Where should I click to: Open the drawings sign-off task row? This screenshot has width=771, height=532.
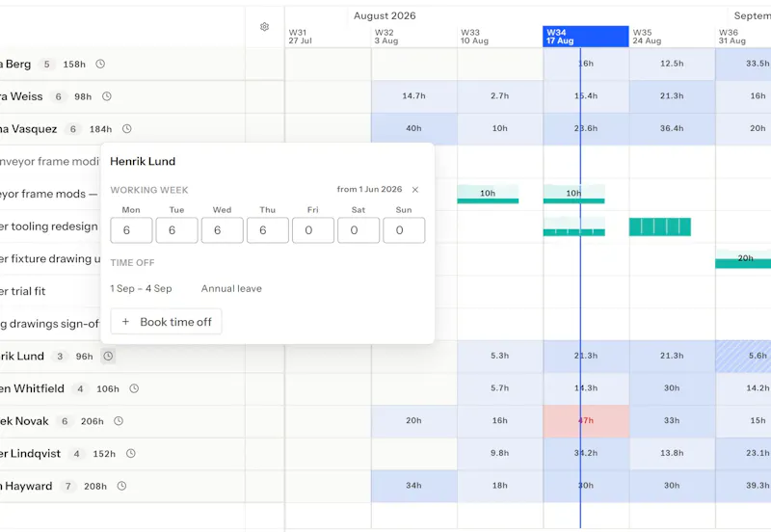[x=50, y=324]
